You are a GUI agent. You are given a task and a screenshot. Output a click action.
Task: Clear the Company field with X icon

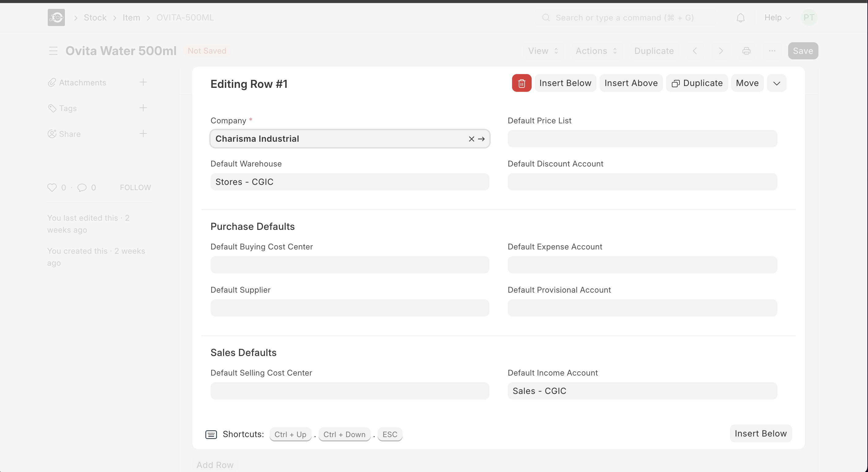[471, 139]
